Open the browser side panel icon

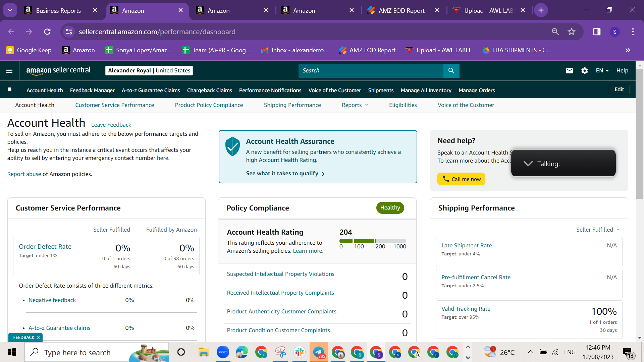(x=597, y=32)
